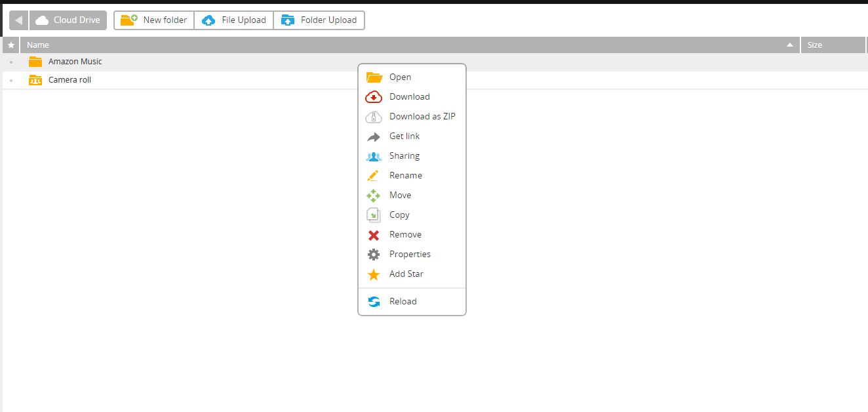
Task: Select Copy in the context menu
Action: pyautogui.click(x=399, y=215)
